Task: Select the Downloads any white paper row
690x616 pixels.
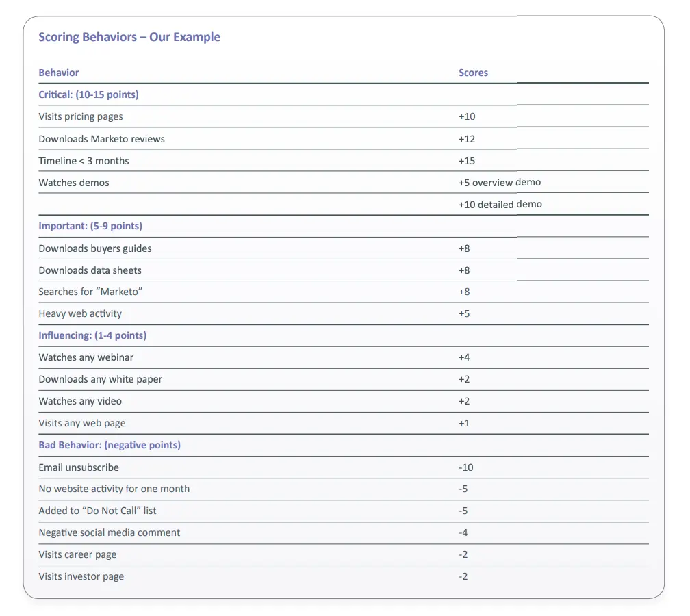Action: click(x=101, y=379)
